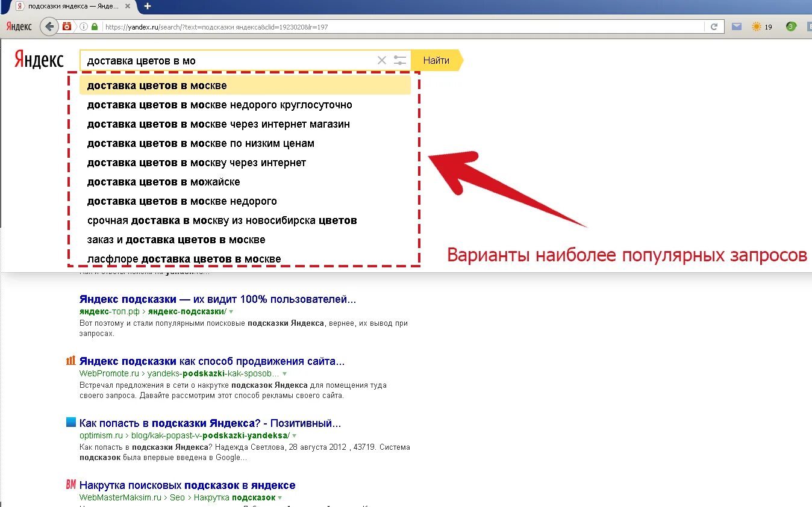Open result Как попасть в подсказки Яндекса?
812x507 pixels.
tap(210, 423)
